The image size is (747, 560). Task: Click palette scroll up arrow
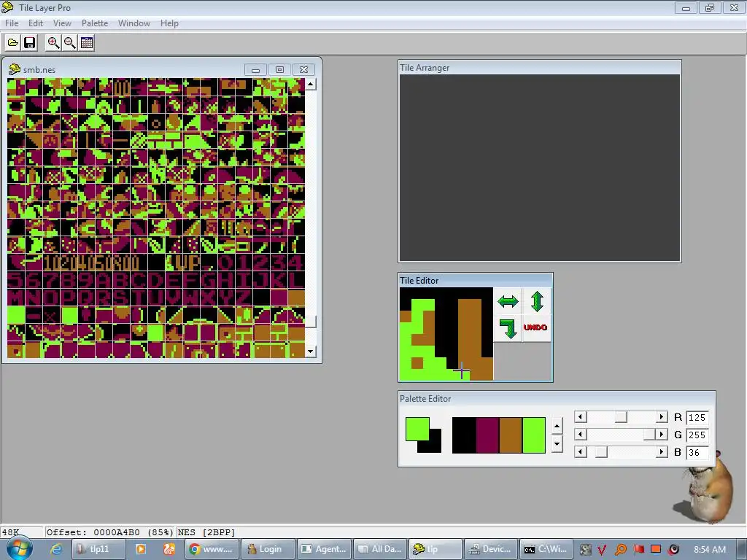click(x=557, y=426)
